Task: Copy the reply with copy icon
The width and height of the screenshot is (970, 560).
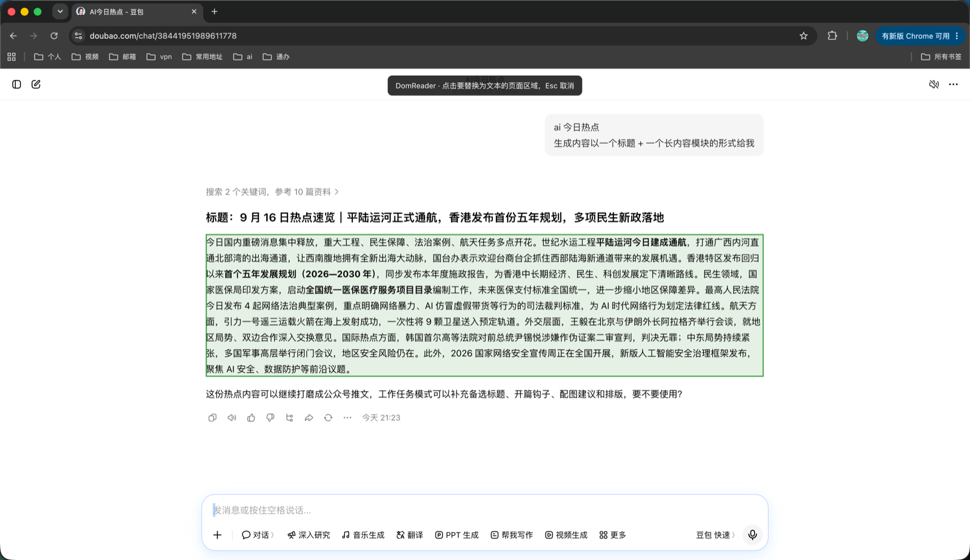Action: 212,418
